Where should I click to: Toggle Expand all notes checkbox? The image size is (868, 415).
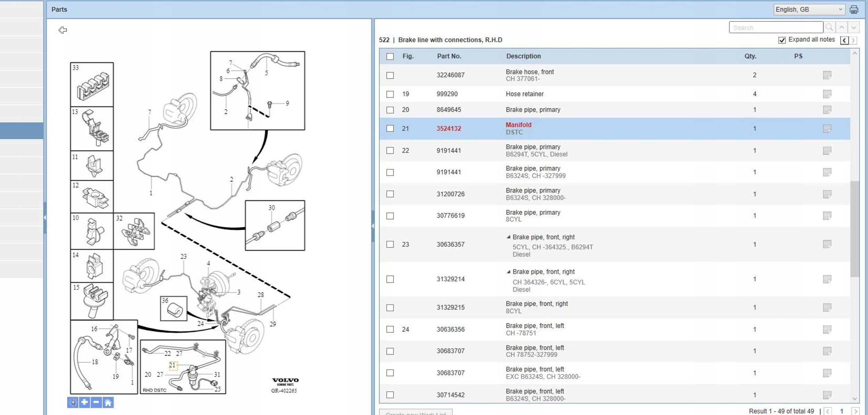point(782,40)
